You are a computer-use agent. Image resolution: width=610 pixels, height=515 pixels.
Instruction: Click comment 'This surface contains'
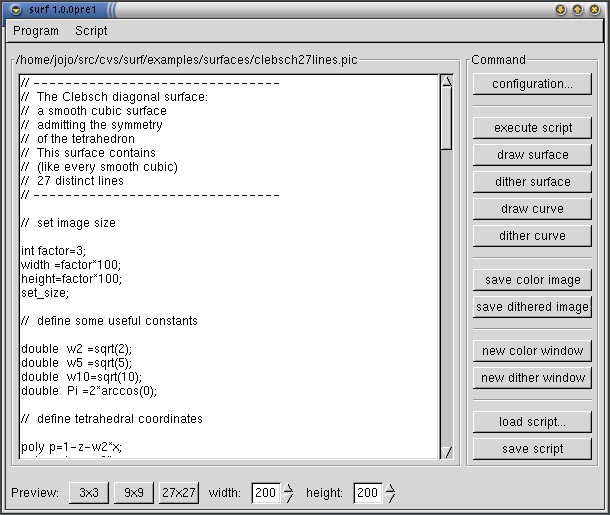click(x=96, y=153)
